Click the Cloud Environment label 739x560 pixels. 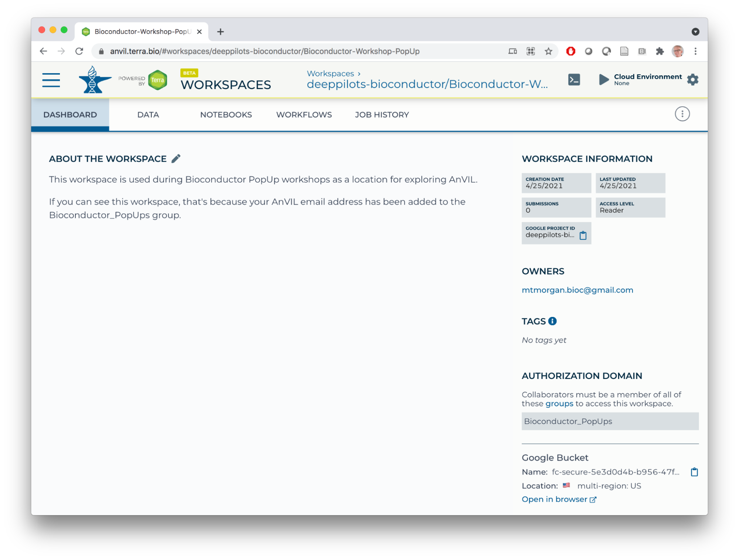click(648, 77)
